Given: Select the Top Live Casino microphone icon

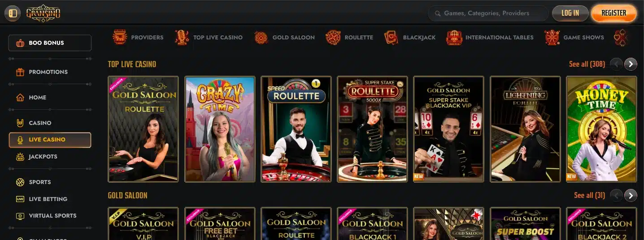Looking at the screenshot, I should (x=182, y=37).
